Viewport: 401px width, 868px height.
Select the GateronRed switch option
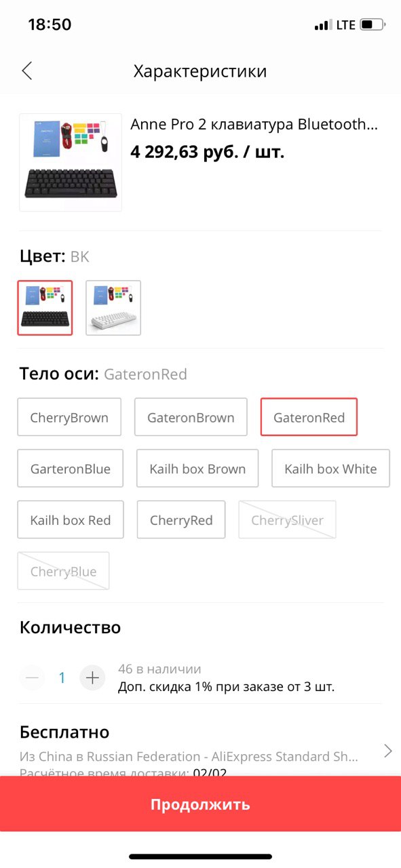309,417
